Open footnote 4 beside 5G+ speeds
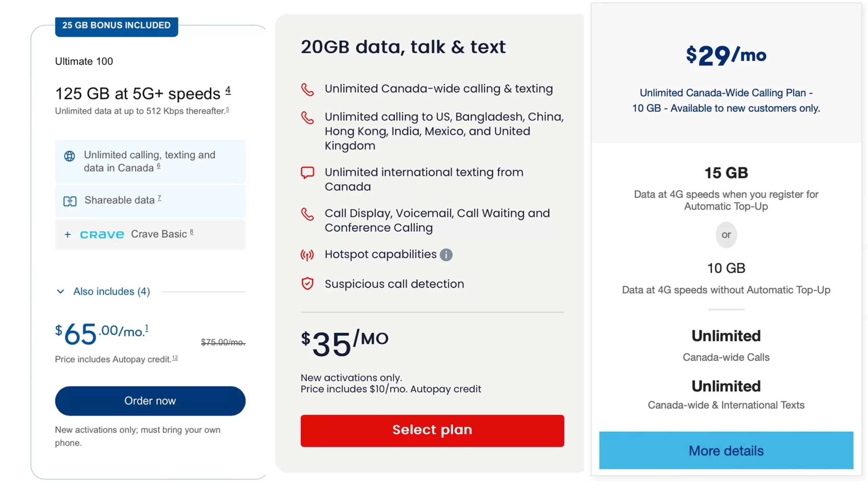868x488 pixels. coord(228,90)
